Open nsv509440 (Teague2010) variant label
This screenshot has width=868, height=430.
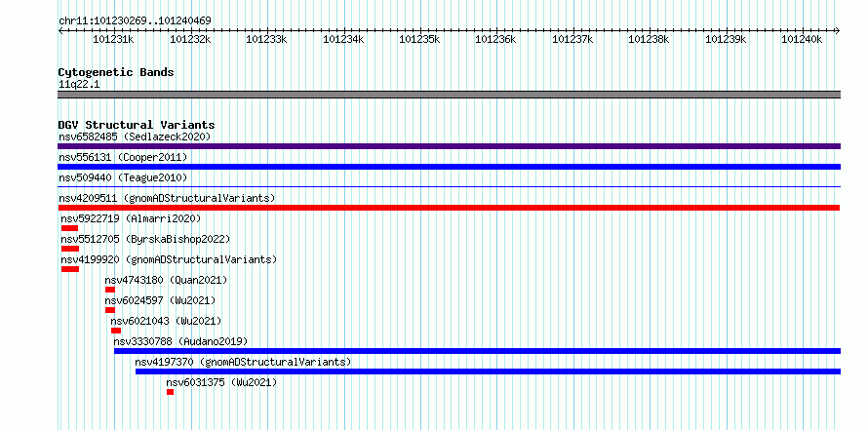tap(123, 177)
